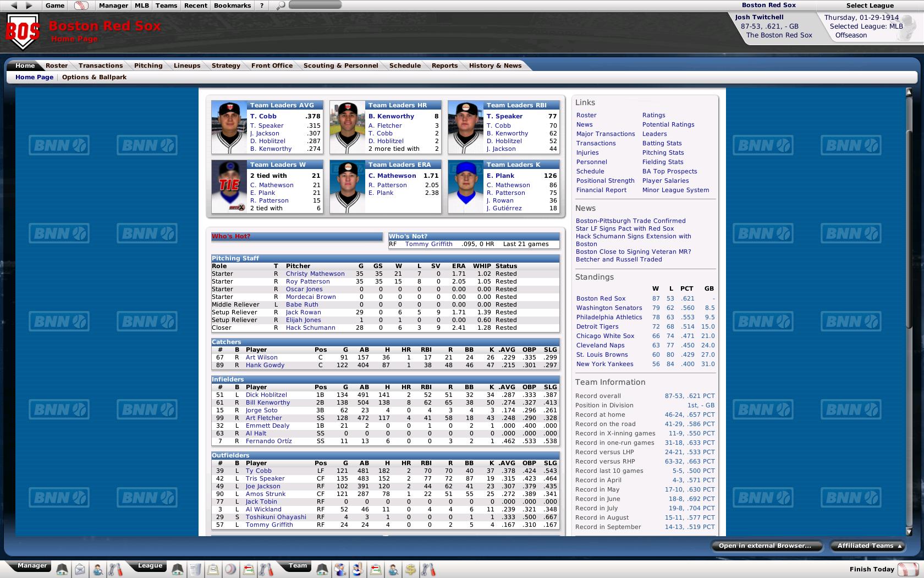Click the BOS team logo
The height and width of the screenshot is (578, 924).
pos(23,31)
